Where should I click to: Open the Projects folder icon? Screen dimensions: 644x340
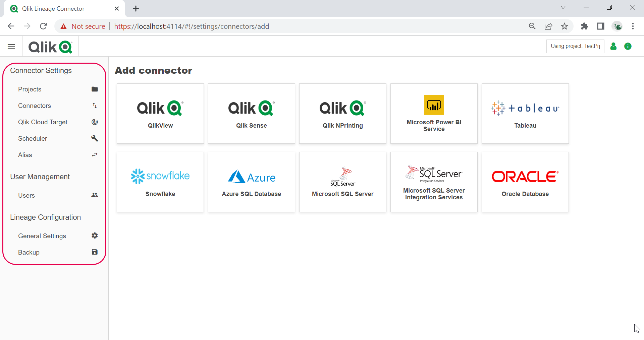tap(95, 89)
